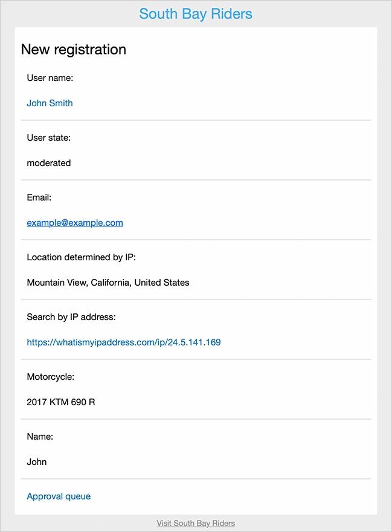Click the example@example.com email link
This screenshot has height=532, width=392.
pos(75,223)
